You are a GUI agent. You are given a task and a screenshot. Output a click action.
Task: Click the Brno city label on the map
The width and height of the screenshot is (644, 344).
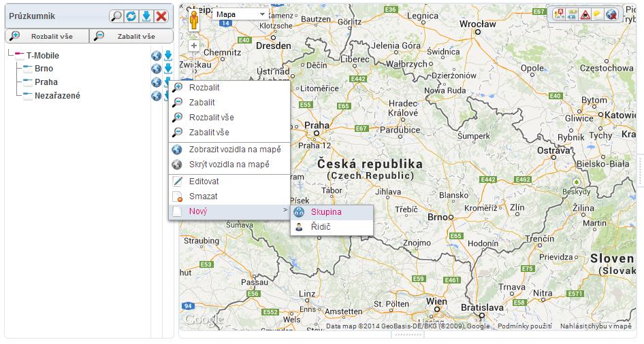click(x=438, y=217)
